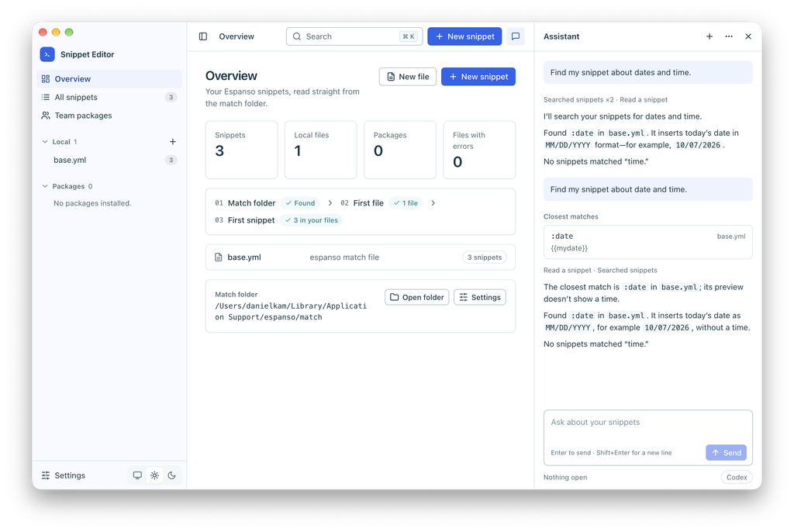Collapse the Local section chevron
This screenshot has height=532, width=794.
click(x=45, y=142)
